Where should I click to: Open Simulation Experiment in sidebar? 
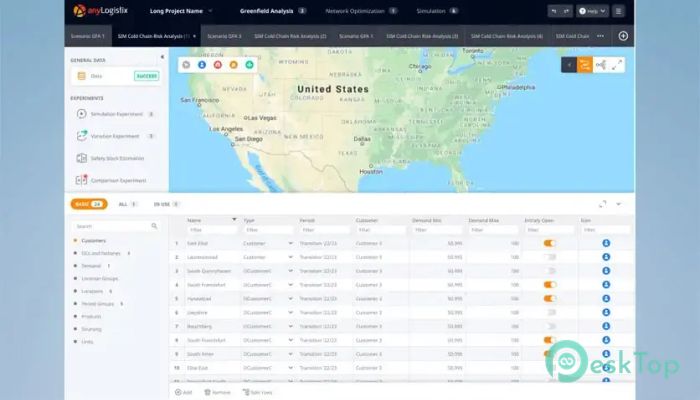pos(116,114)
